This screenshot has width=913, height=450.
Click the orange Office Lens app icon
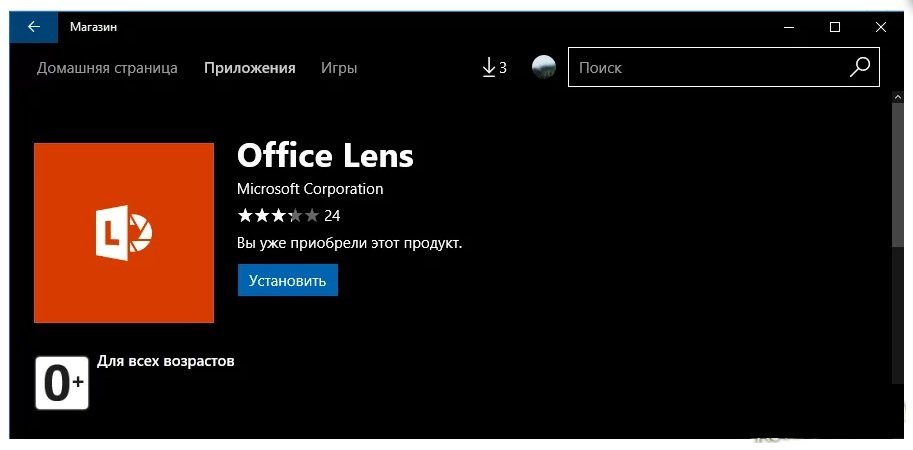point(124,233)
